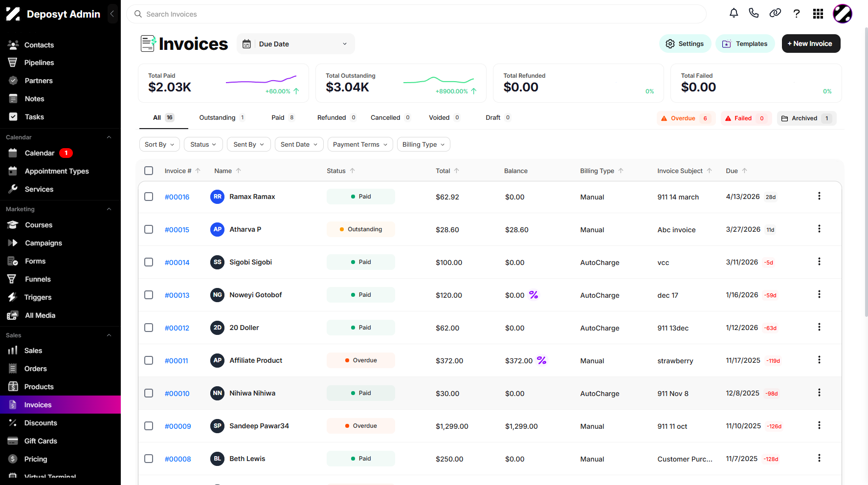Show Overdue invoices filter
This screenshot has width=868, height=485.
(x=686, y=118)
